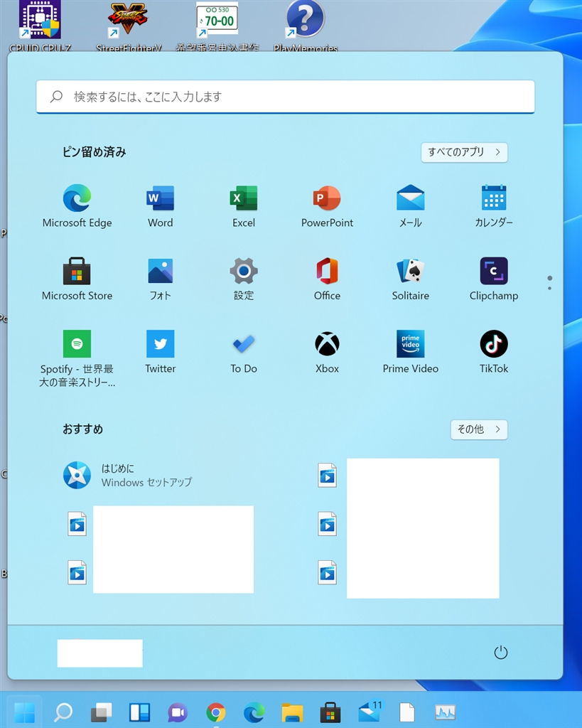Launch the Office app
Screen dimensions: 582x728
pos(327,279)
